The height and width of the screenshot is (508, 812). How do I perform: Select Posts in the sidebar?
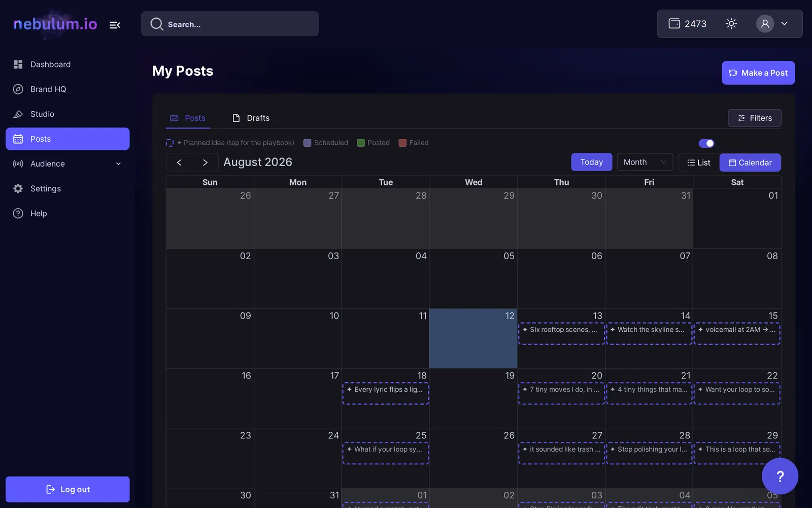pos(67,139)
